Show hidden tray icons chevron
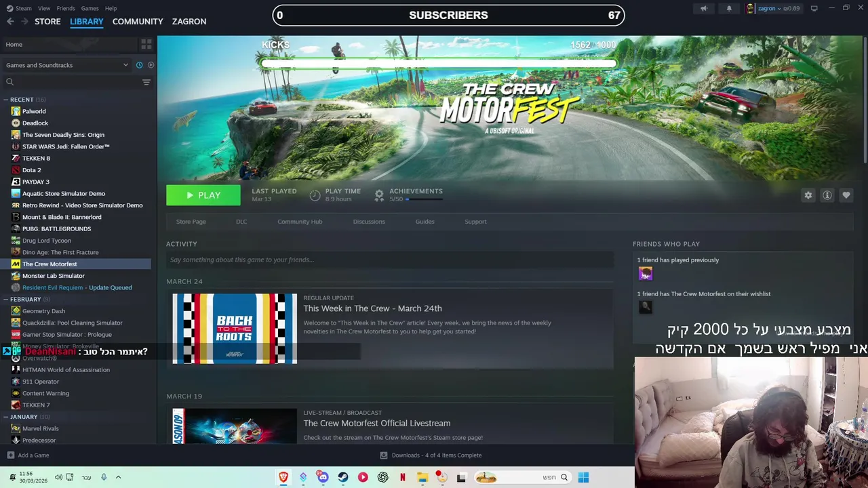 [x=118, y=477]
